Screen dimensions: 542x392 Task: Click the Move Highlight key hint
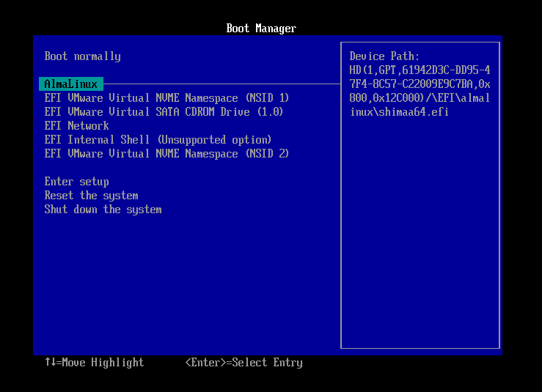pos(95,362)
